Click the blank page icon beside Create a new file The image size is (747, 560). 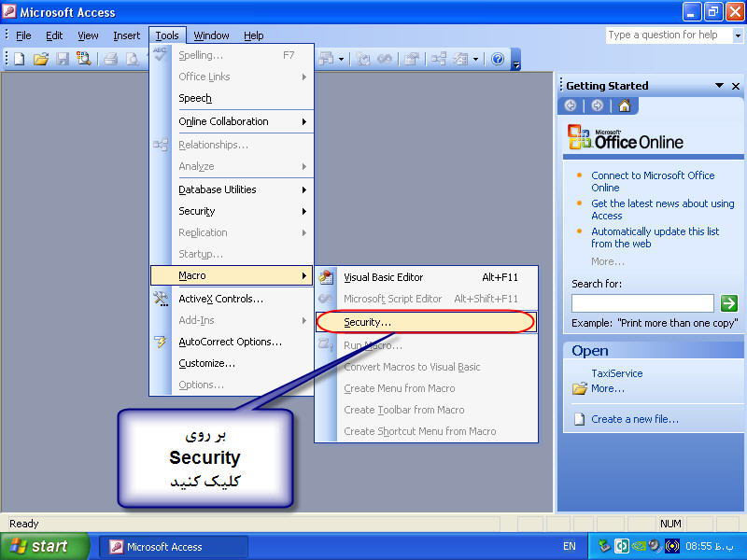click(x=579, y=419)
